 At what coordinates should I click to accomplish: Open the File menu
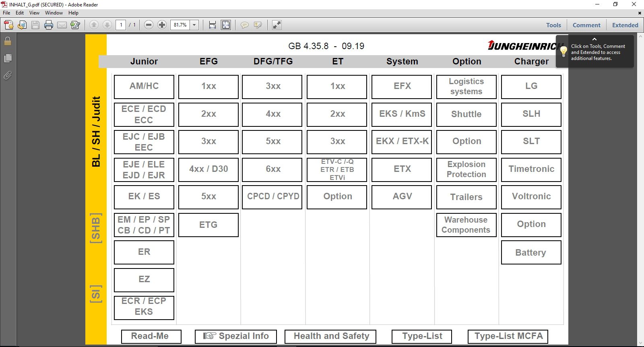(6, 13)
